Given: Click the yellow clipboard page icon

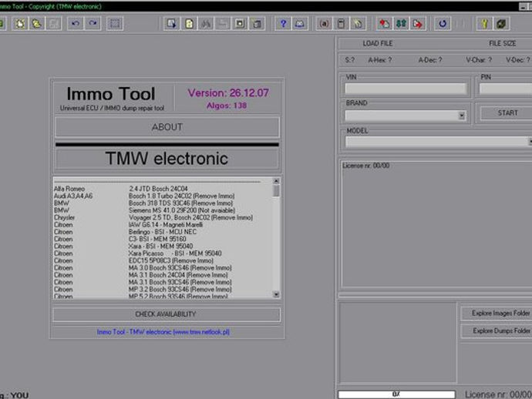Looking at the screenshot, I should point(189,24).
